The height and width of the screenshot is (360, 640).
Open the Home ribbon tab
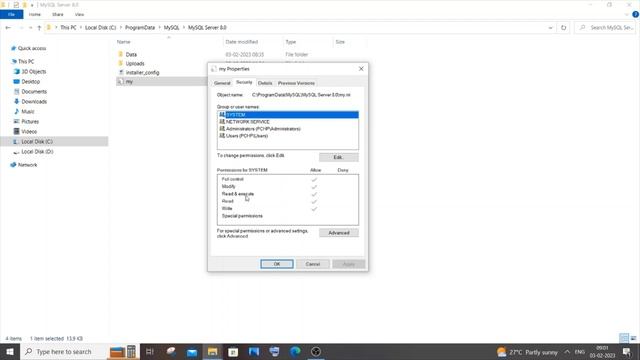tap(35, 14)
